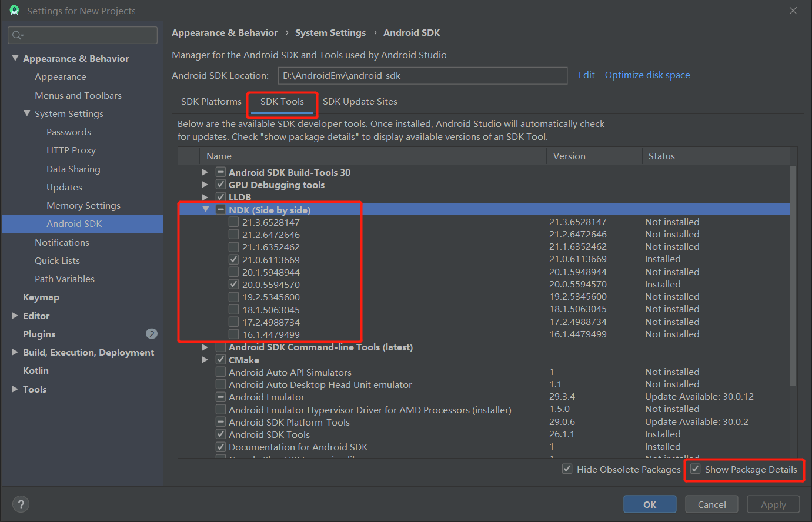The image size is (812, 522).
Task: Click the Android Studio logo in title bar
Action: pos(14,11)
